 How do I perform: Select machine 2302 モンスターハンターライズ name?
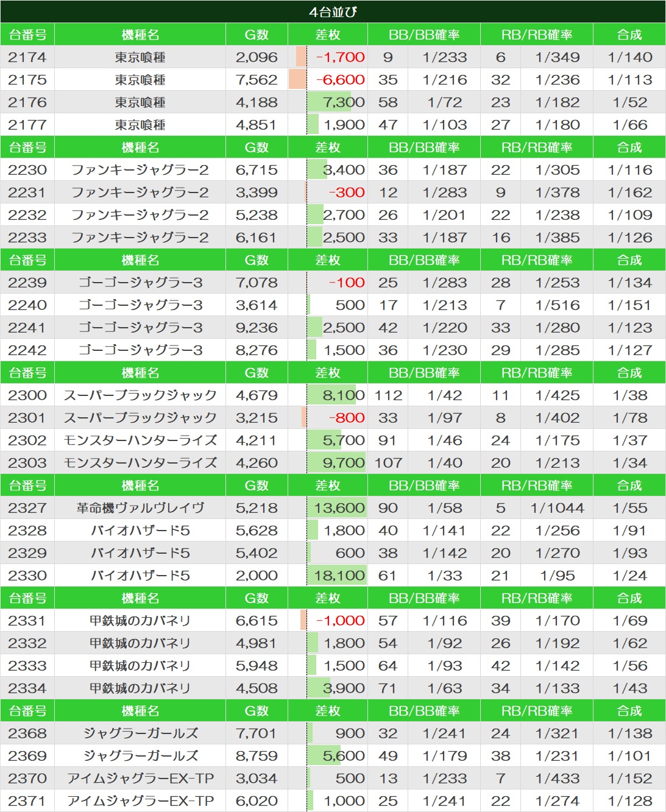140,440
